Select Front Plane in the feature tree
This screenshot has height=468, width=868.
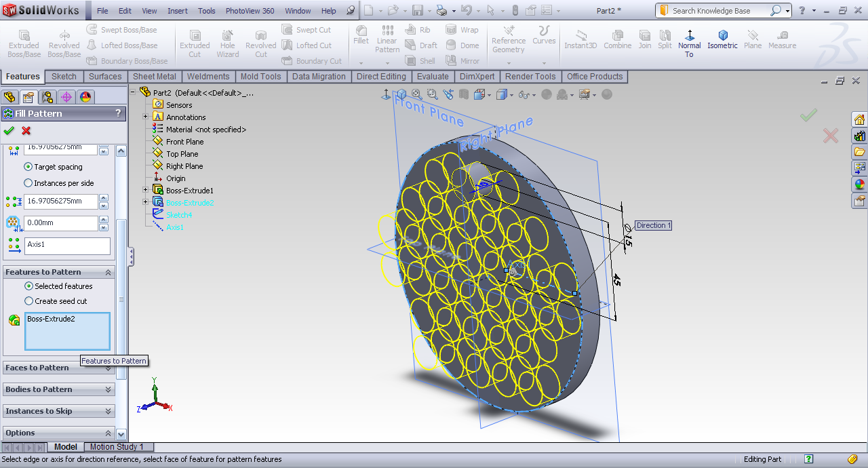[184, 142]
